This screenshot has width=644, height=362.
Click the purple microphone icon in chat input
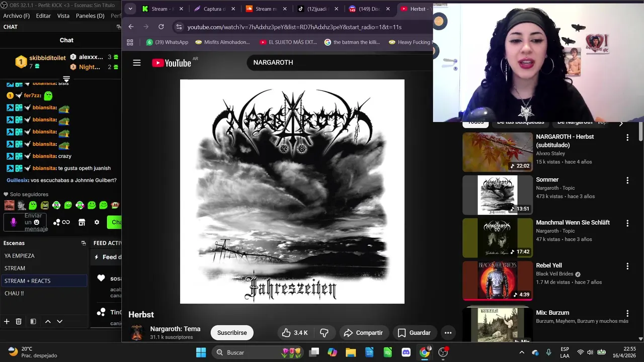point(14,222)
